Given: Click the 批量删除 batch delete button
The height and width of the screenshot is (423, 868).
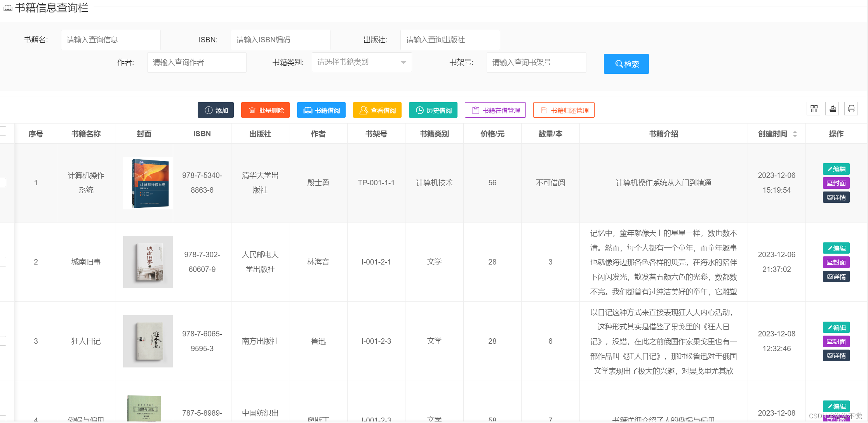Looking at the screenshot, I should click(x=265, y=110).
